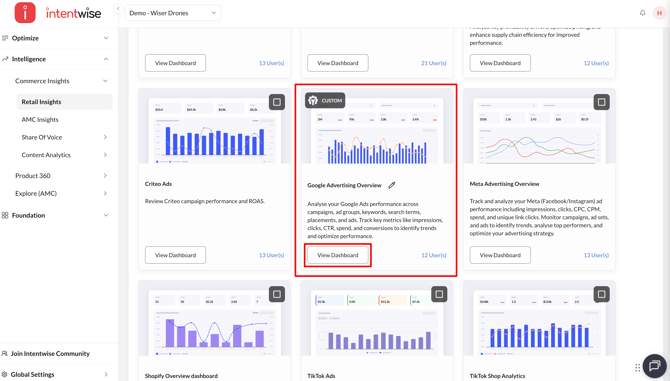
Task: Select the TikTok Shop Analytics checkbox
Action: click(x=602, y=294)
